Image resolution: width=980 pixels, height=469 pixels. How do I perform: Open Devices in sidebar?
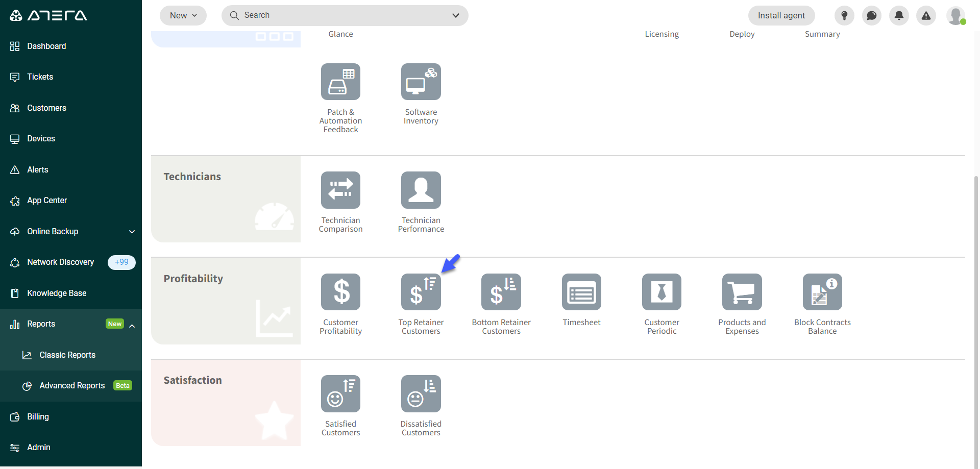point(71,138)
